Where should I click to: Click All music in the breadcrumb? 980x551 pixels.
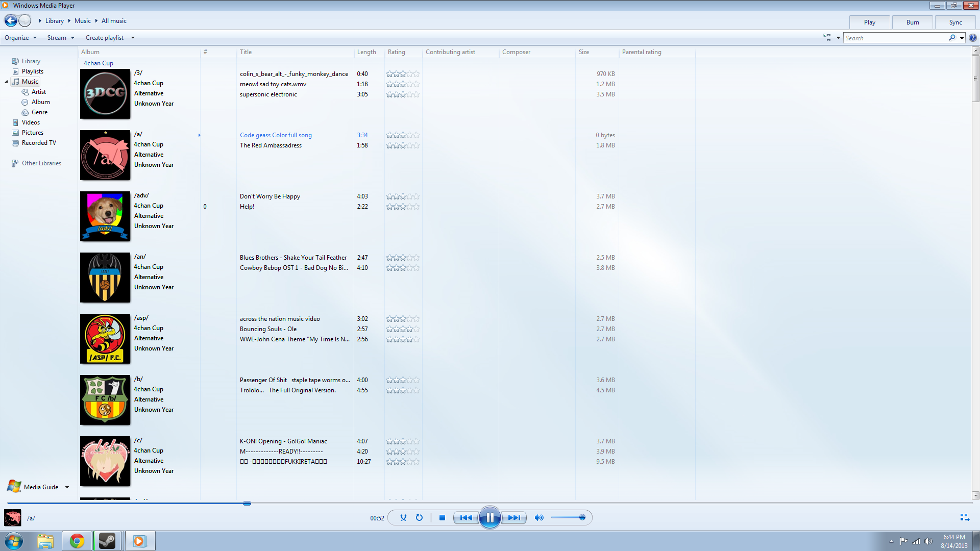tap(114, 21)
